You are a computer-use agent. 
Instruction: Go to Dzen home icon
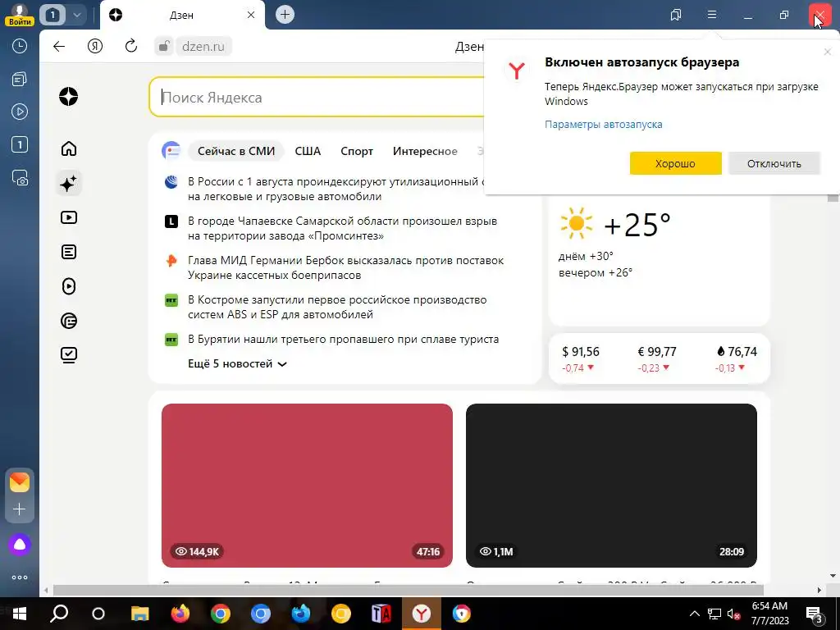(69, 148)
